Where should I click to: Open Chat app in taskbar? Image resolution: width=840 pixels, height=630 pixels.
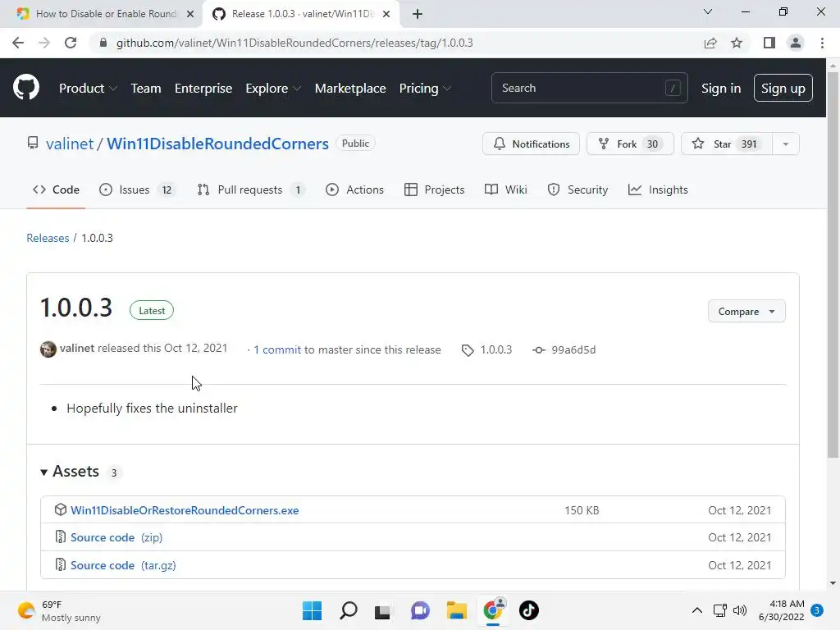tap(421, 610)
